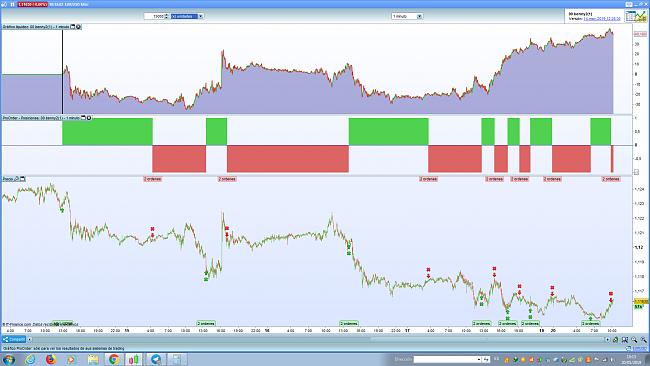Open the units type dropdown
The width and height of the screenshot is (650, 366).
(200, 16)
